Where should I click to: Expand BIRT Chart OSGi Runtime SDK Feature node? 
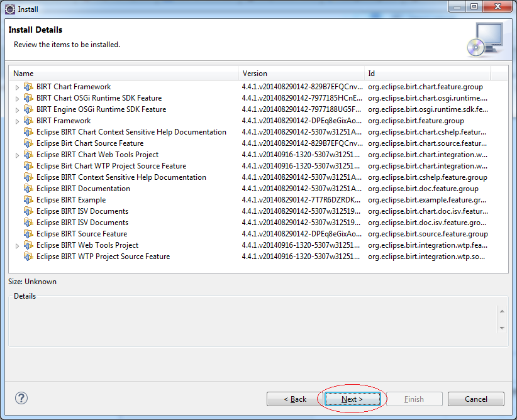17,99
